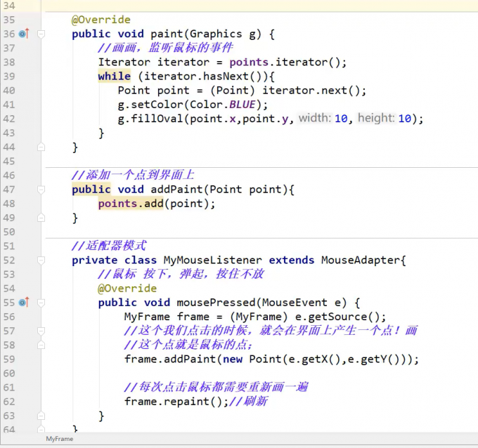
Task: Collapse the paint method using its fold marker
Action: pyautogui.click(x=41, y=34)
